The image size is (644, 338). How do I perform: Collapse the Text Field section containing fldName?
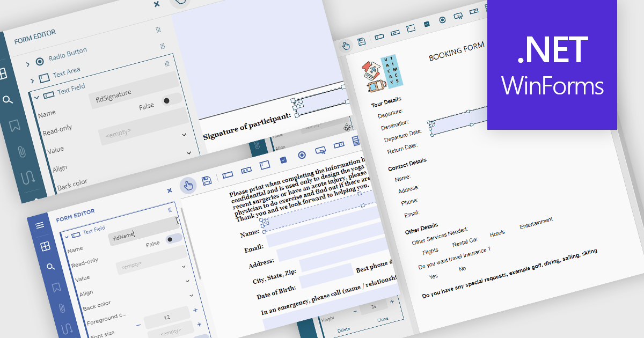(67, 236)
